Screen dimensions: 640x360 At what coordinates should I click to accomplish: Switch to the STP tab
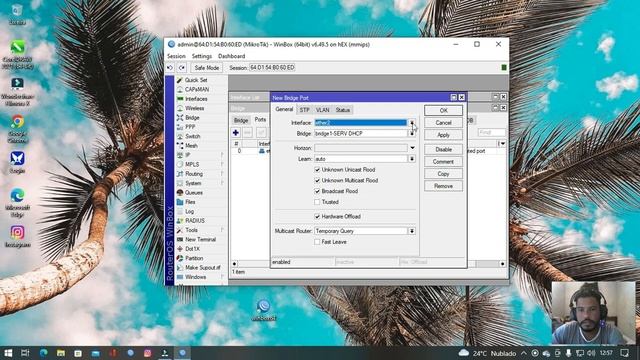click(304, 110)
